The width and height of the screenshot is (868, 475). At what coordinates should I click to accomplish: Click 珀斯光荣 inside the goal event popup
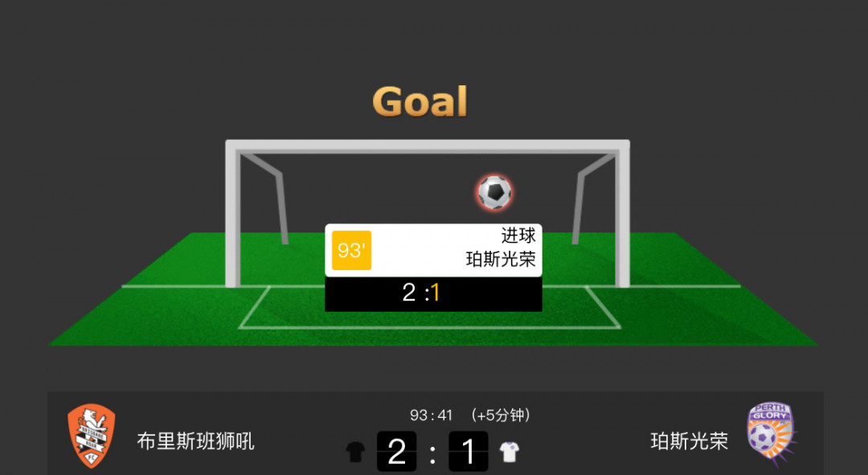tap(501, 259)
